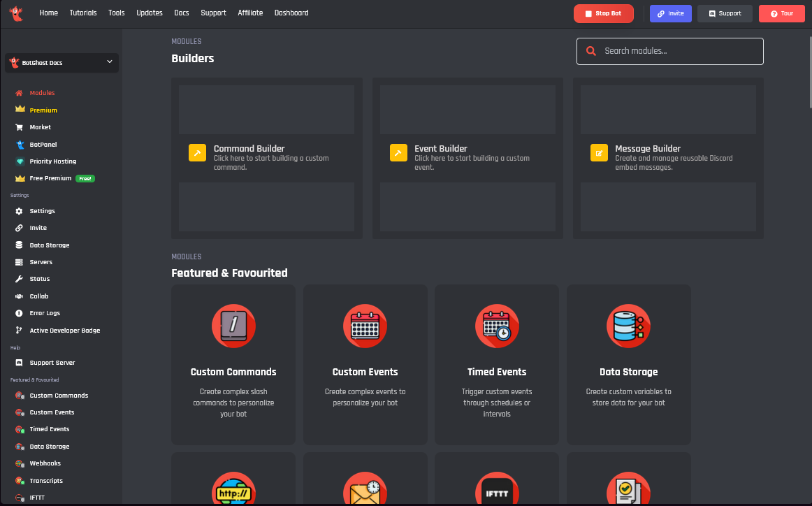812x506 pixels.
Task: Expand the BotGhost Docs bot selector
Action: [x=61, y=63]
